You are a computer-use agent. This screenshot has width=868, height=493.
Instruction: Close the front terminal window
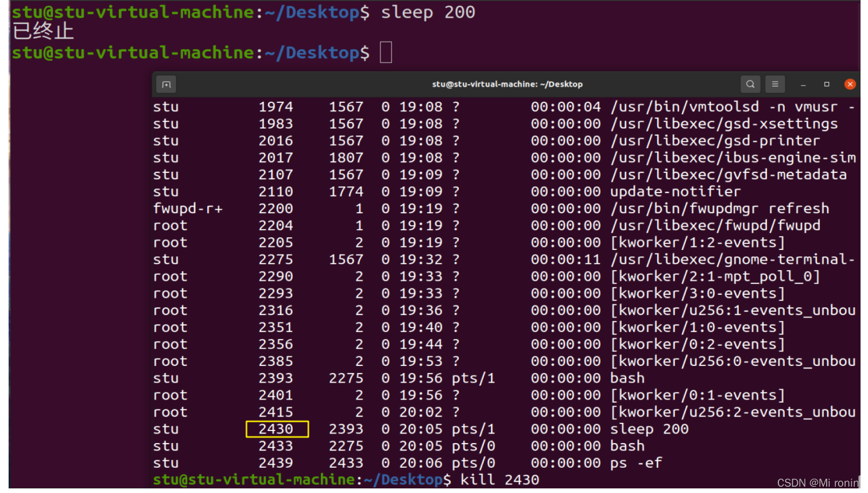click(850, 84)
